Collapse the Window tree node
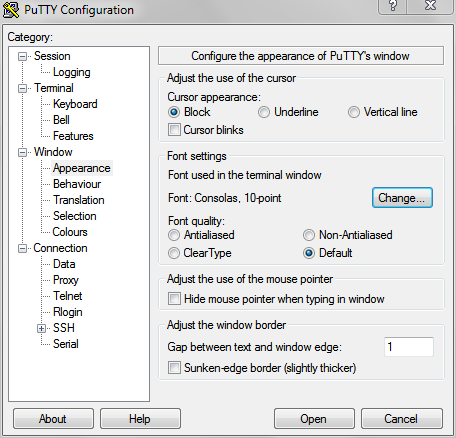The image size is (456, 438). (x=22, y=152)
